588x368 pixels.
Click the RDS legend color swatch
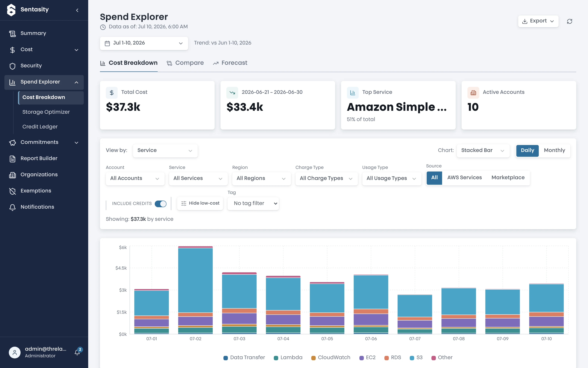pos(387,358)
